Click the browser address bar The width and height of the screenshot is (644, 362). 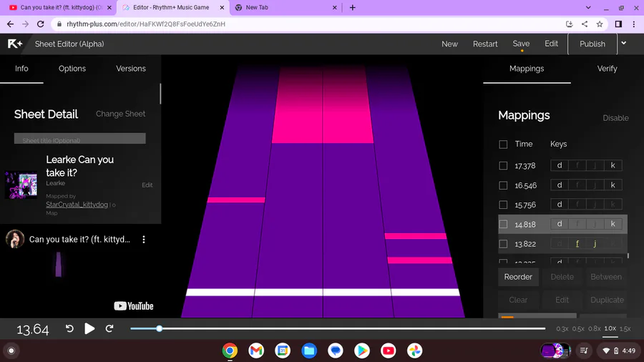[x=308, y=24]
